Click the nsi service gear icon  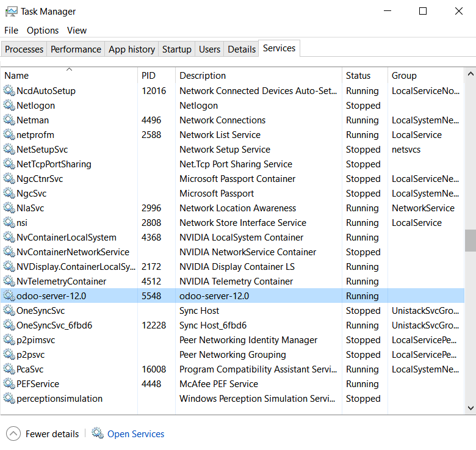point(9,222)
